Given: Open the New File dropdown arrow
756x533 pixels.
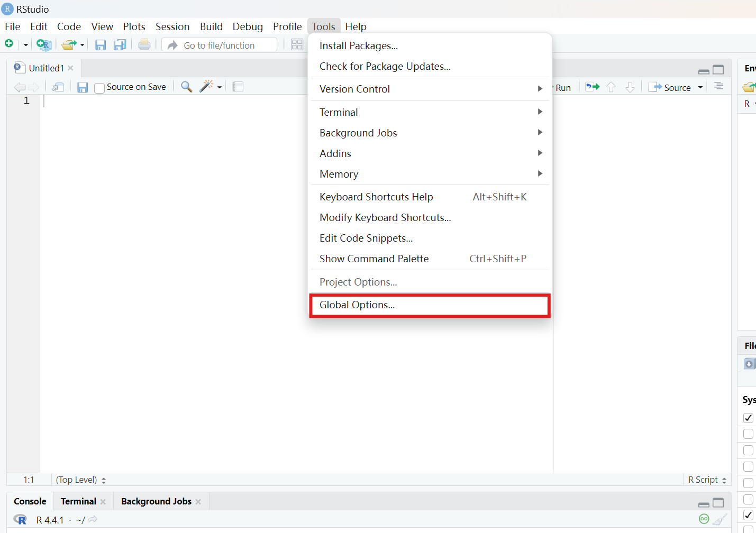Looking at the screenshot, I should [25, 45].
